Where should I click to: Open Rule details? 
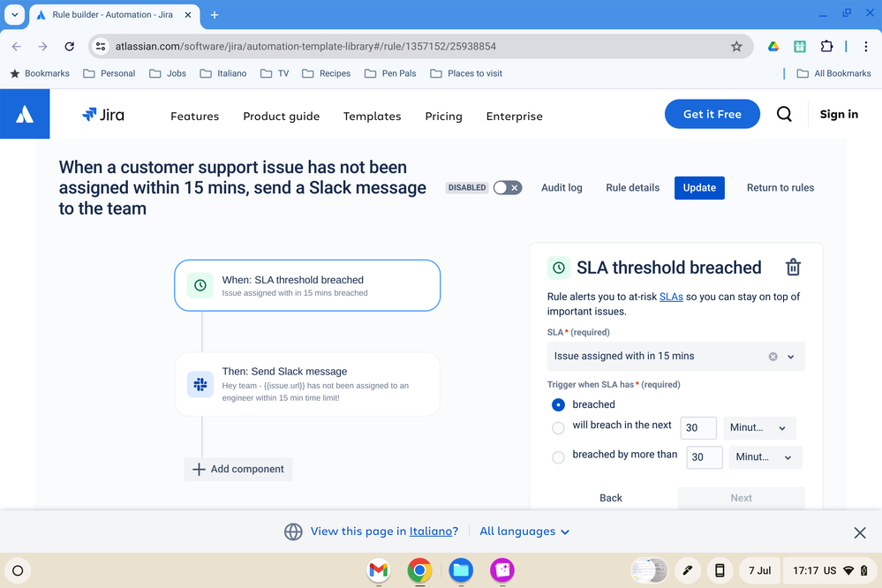(632, 188)
